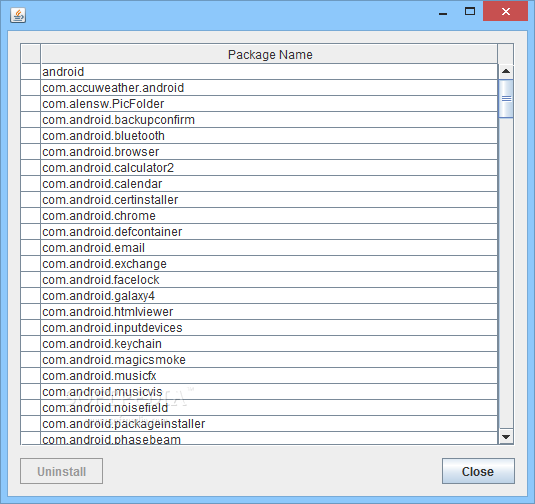Click the Close button
This screenshot has width=535, height=504.
pos(478,471)
